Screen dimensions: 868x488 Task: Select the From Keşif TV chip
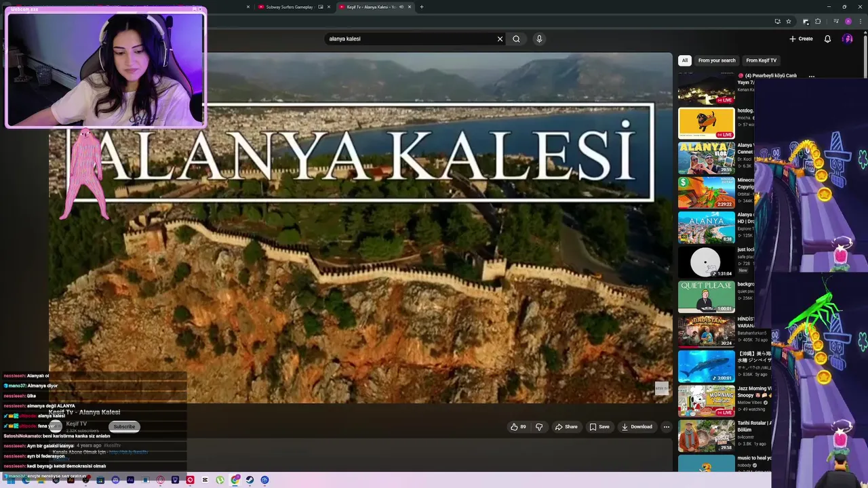click(x=761, y=60)
